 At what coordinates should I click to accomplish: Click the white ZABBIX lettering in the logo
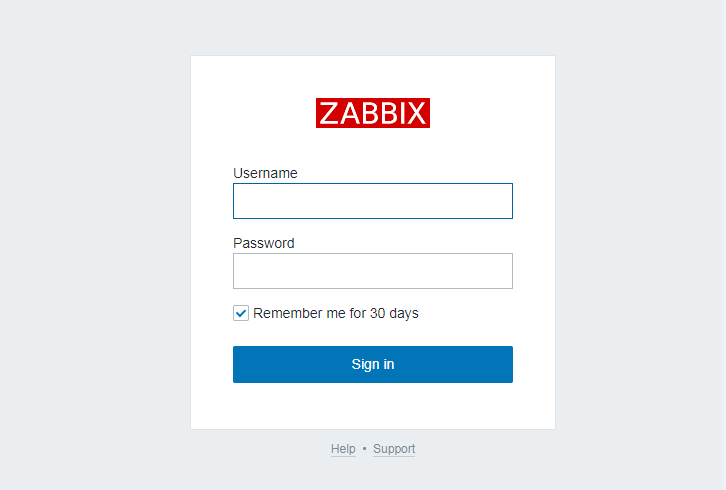[372, 113]
